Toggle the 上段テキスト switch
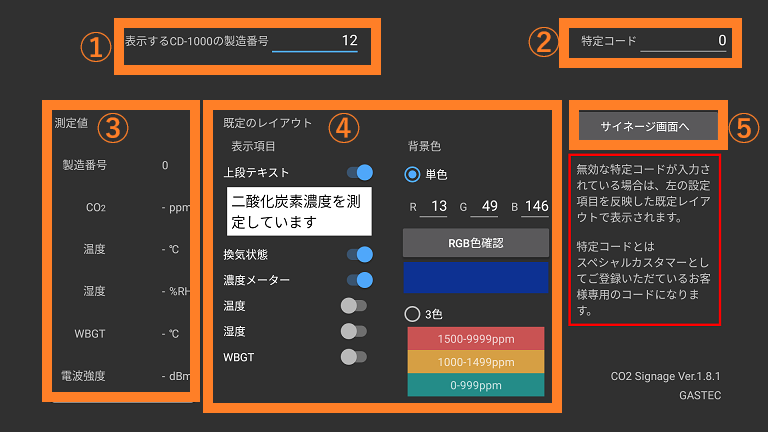This screenshot has width=768, height=432. pos(359,173)
